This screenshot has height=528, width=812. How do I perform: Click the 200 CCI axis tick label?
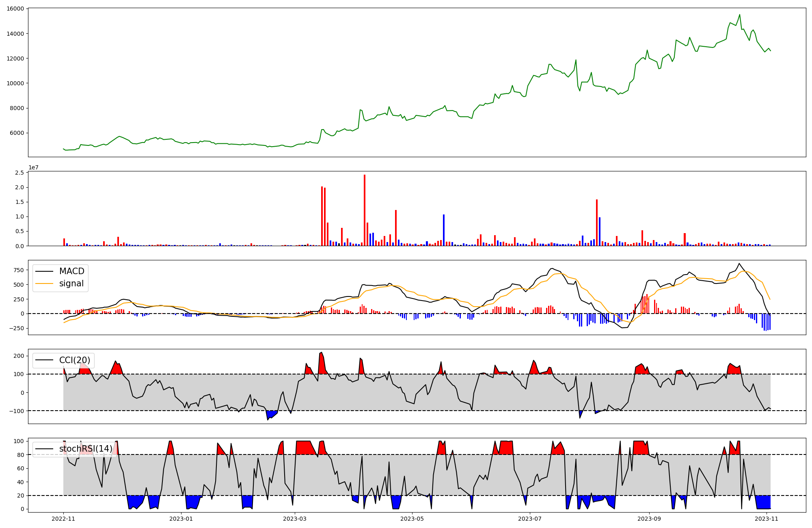click(18, 356)
